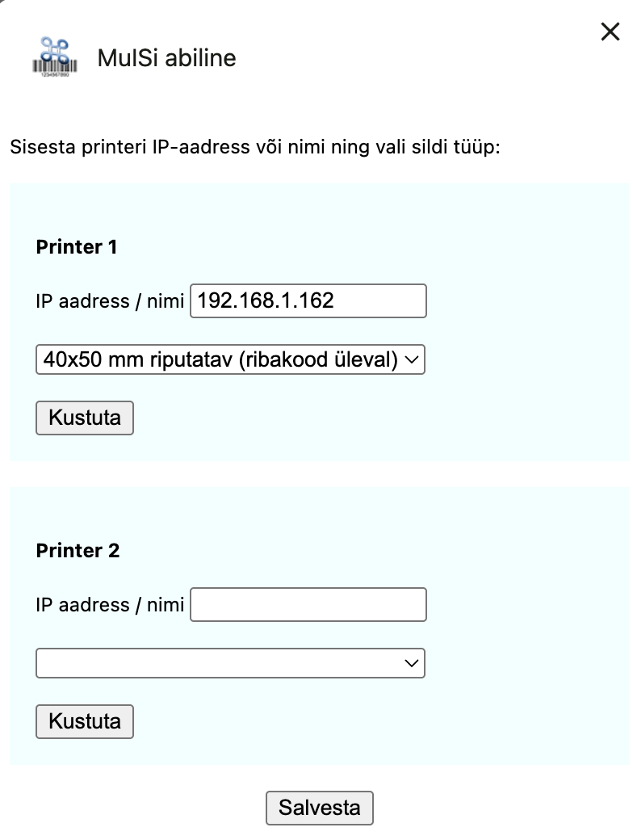Click the chevron arrow on 40x50 mm dropdown
This screenshot has width=633, height=840.
(411, 359)
